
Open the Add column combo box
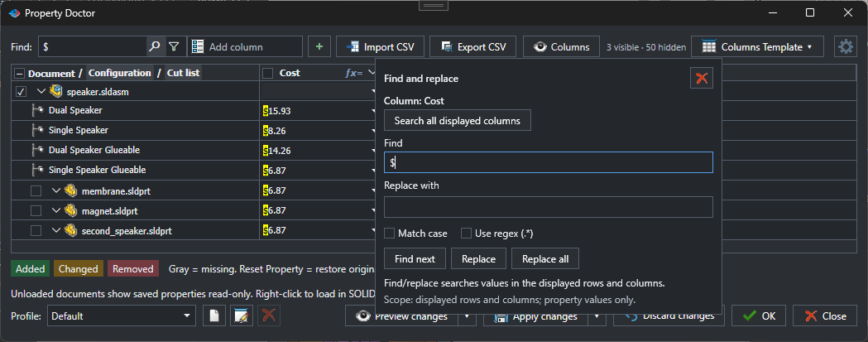click(245, 47)
